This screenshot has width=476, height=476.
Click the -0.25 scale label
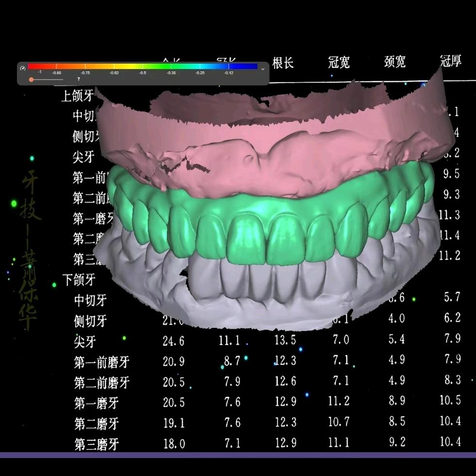(x=200, y=73)
